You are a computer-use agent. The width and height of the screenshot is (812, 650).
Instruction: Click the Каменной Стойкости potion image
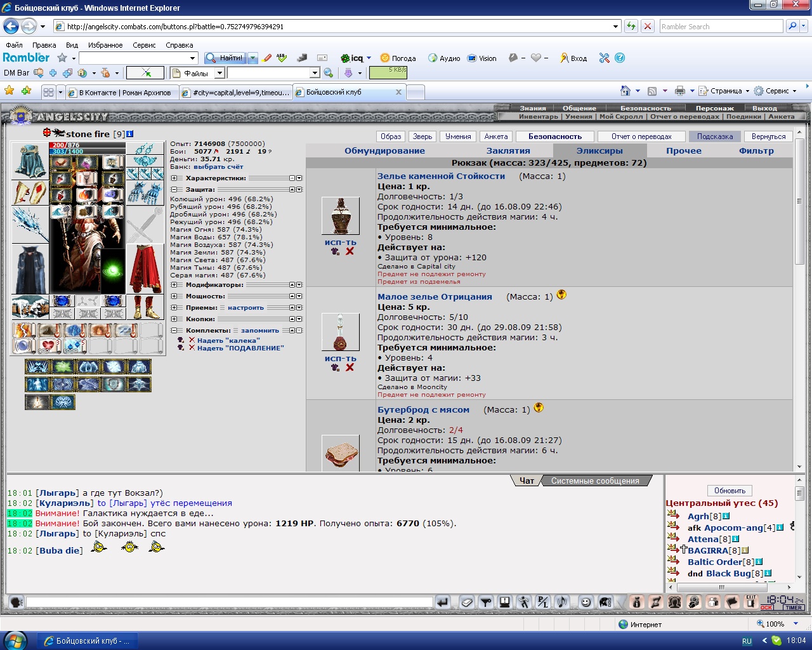coord(341,216)
